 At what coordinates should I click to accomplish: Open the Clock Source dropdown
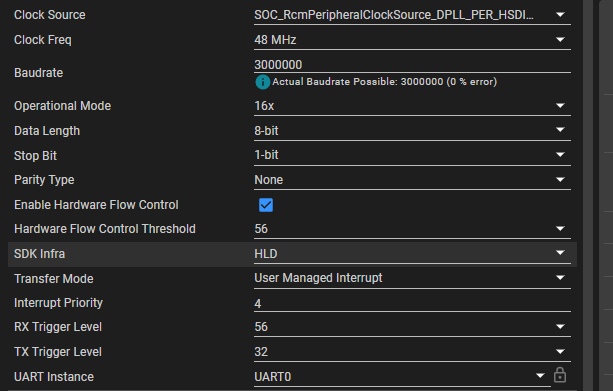(x=412, y=15)
